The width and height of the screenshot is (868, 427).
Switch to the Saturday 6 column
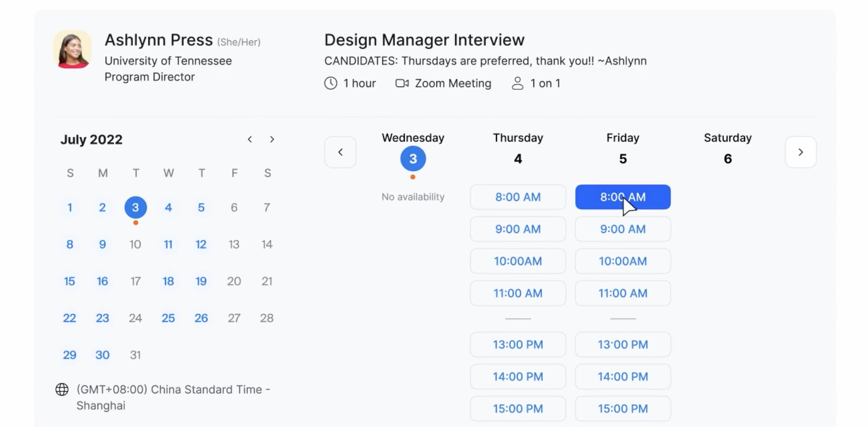pos(727,149)
